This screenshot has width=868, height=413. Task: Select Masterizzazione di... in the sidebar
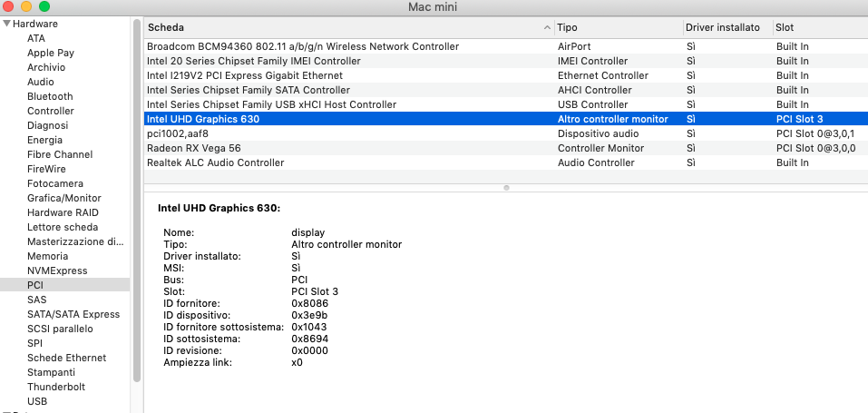(x=75, y=241)
